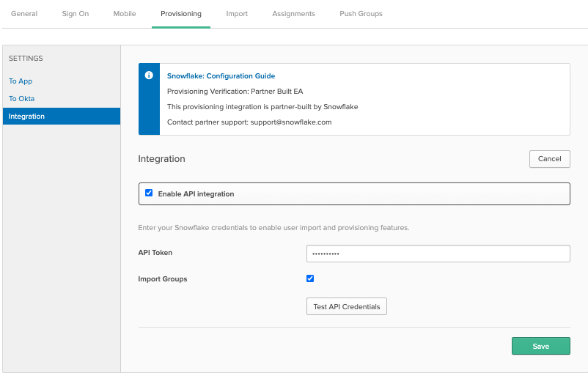Image resolution: width=588 pixels, height=373 pixels.
Task: Open the Import tab
Action: click(237, 14)
